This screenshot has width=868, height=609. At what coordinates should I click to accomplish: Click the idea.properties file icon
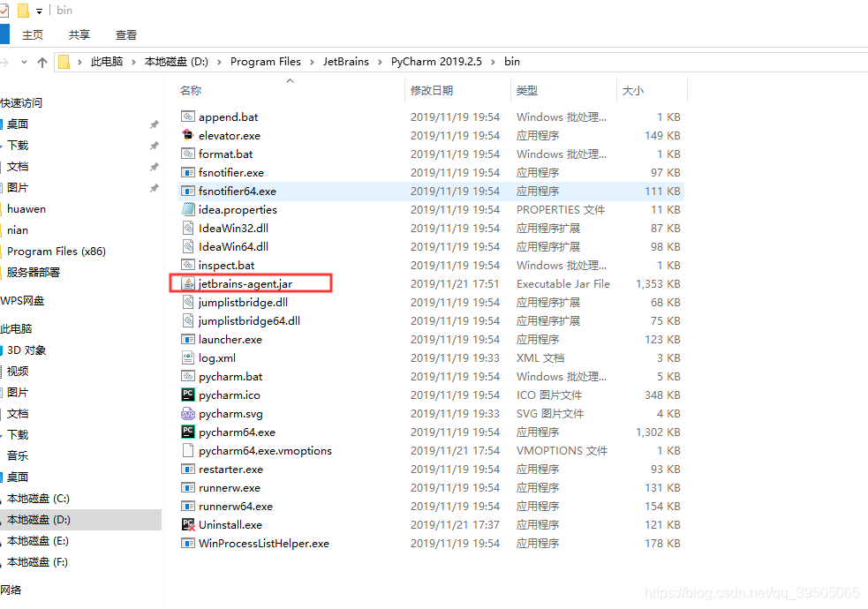tap(188, 209)
